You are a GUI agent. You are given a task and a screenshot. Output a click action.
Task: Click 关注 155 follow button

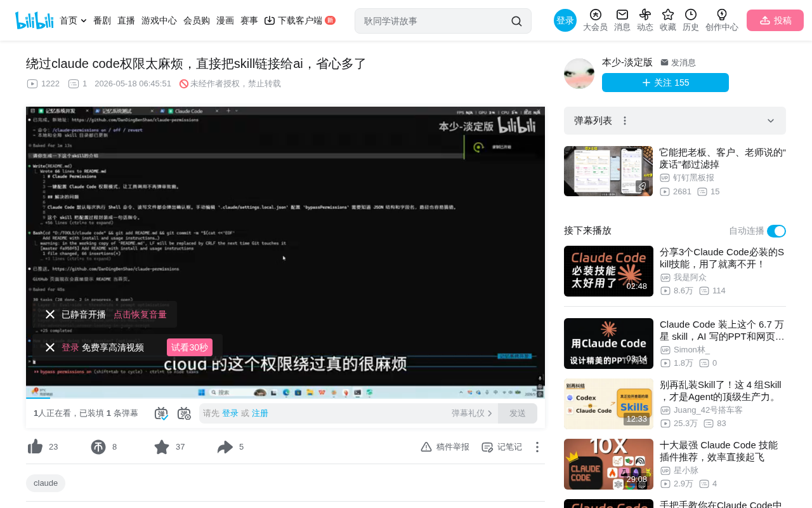(x=665, y=83)
